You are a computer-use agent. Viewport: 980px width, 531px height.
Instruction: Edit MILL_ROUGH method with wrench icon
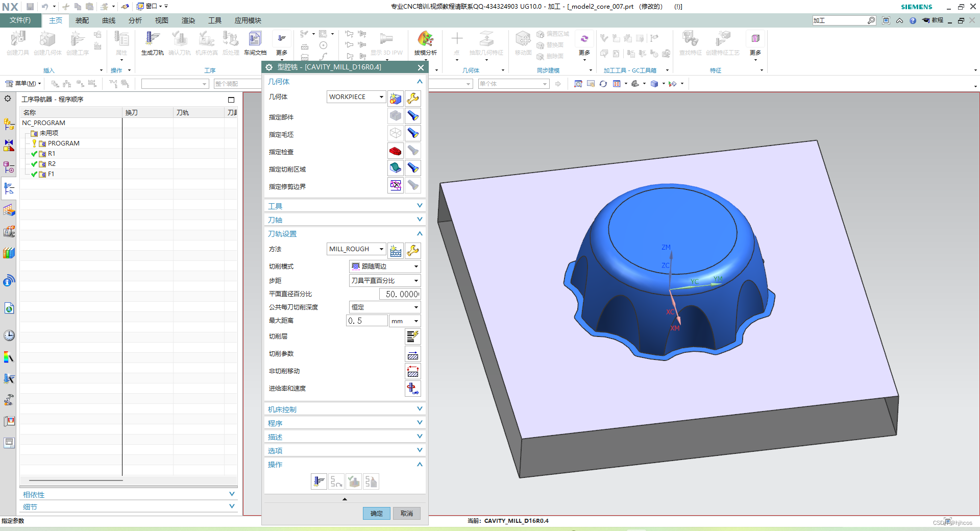click(x=413, y=250)
